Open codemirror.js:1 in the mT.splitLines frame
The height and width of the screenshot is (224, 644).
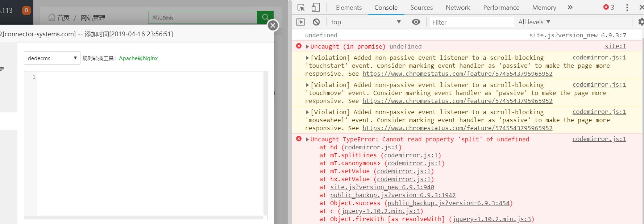tap(411, 155)
